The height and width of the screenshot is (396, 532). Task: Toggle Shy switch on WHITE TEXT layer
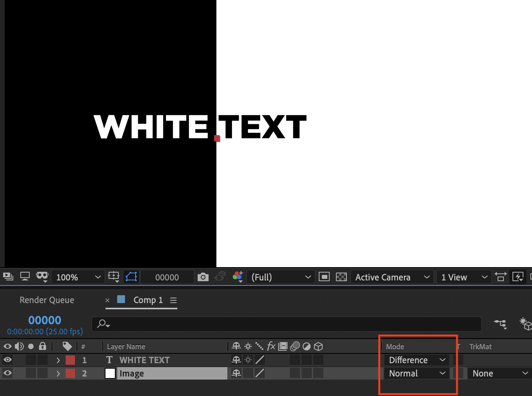point(236,360)
